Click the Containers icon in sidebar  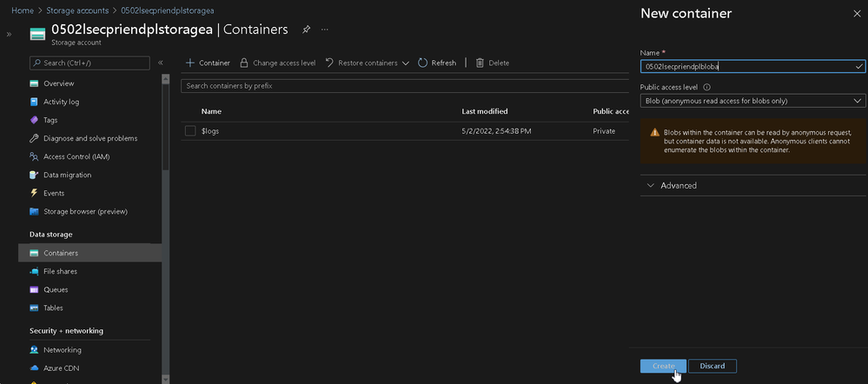coord(35,253)
